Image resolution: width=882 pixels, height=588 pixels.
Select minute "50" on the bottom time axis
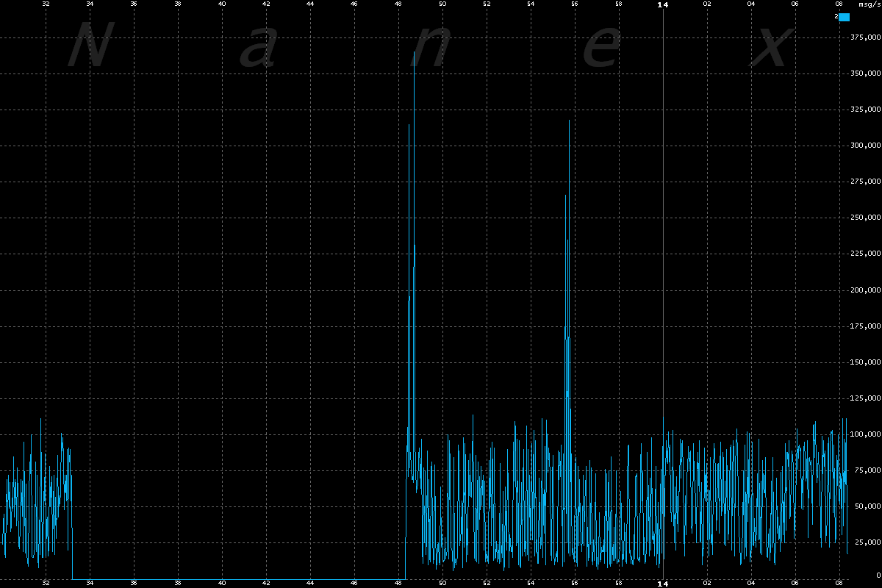[442, 584]
